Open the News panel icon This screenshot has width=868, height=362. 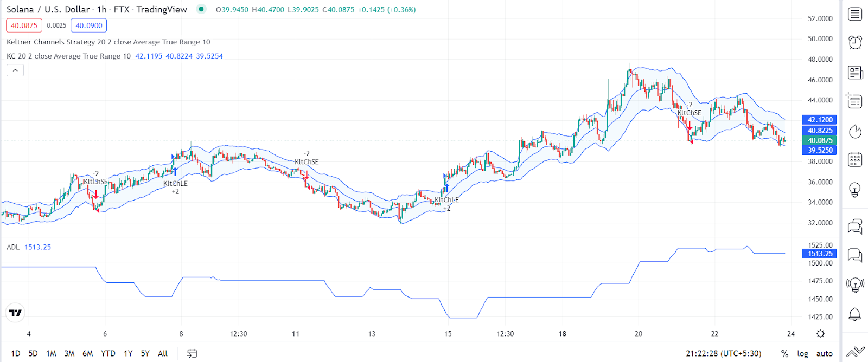point(855,72)
